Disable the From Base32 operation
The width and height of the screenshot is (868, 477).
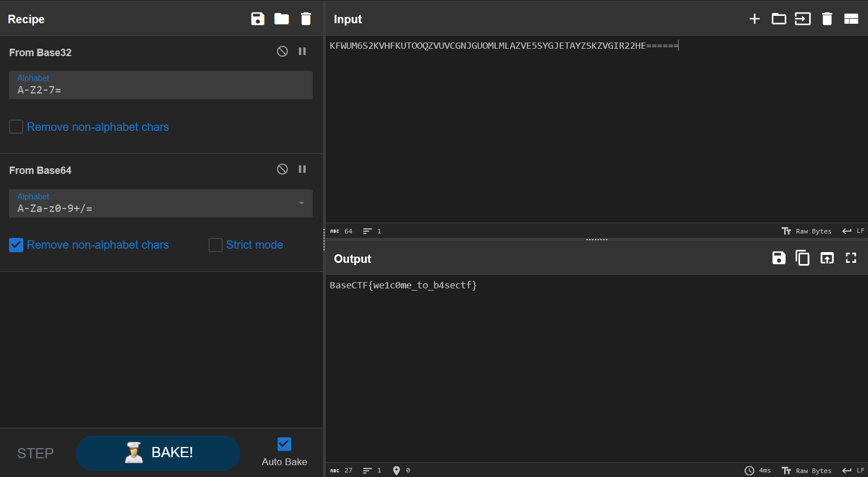pos(282,52)
